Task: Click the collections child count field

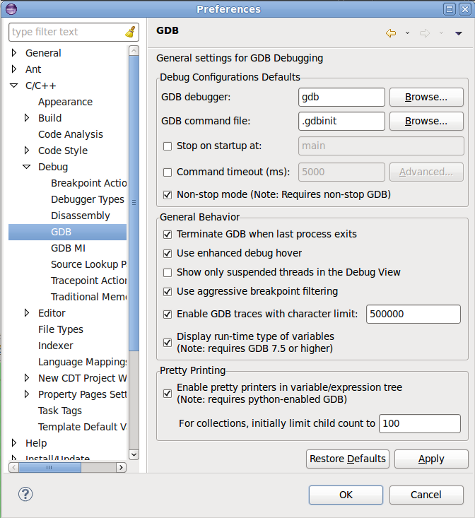Action: 420,424
